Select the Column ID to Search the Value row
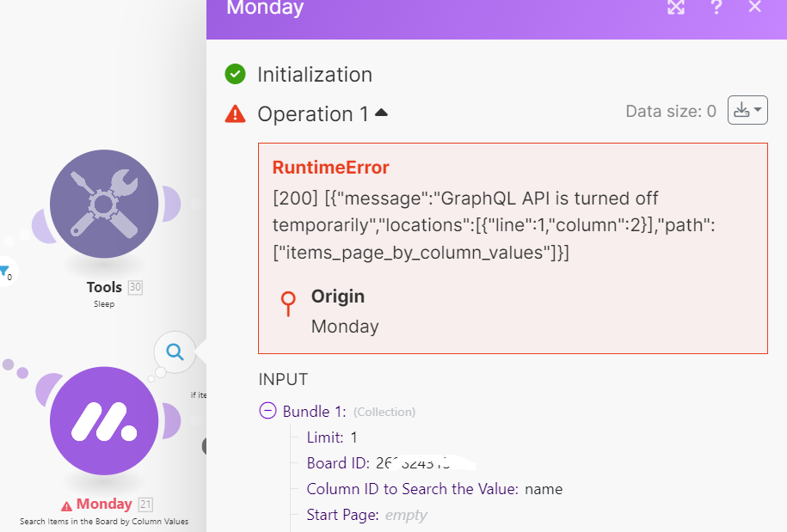Screen dimensions: 787x532 [434, 489]
